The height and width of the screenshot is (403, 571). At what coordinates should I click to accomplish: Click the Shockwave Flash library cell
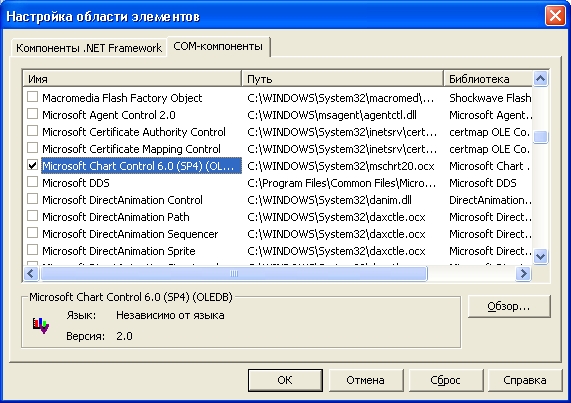490,98
